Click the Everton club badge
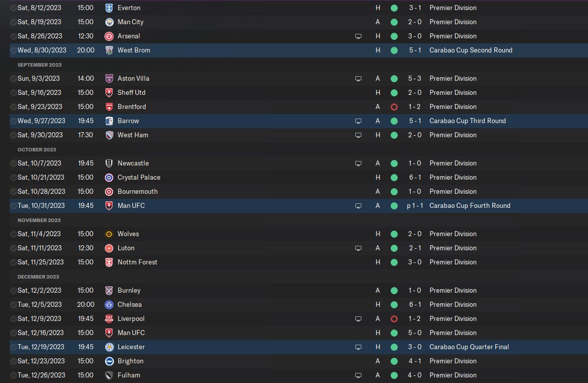Viewport: 588px width, 383px height. click(x=109, y=8)
